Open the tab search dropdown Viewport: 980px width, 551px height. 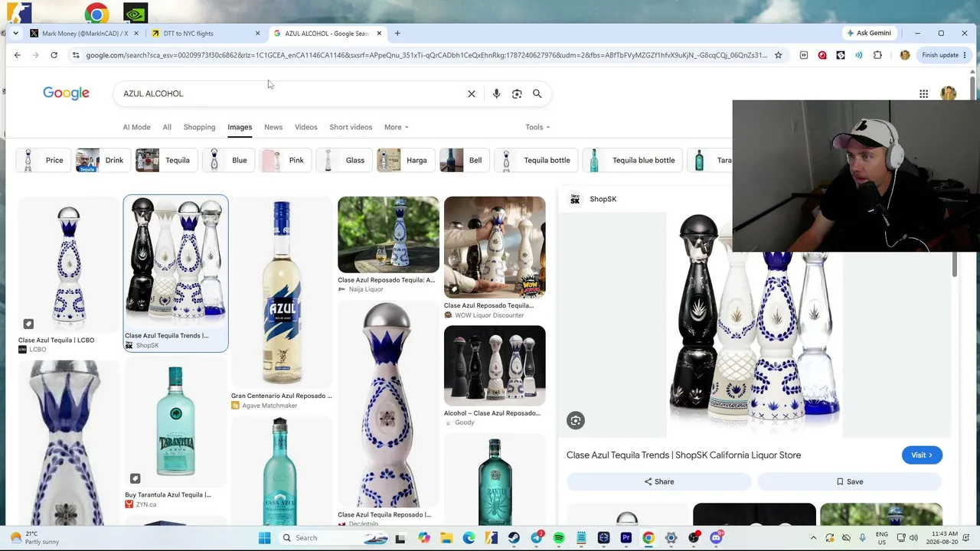coord(15,33)
